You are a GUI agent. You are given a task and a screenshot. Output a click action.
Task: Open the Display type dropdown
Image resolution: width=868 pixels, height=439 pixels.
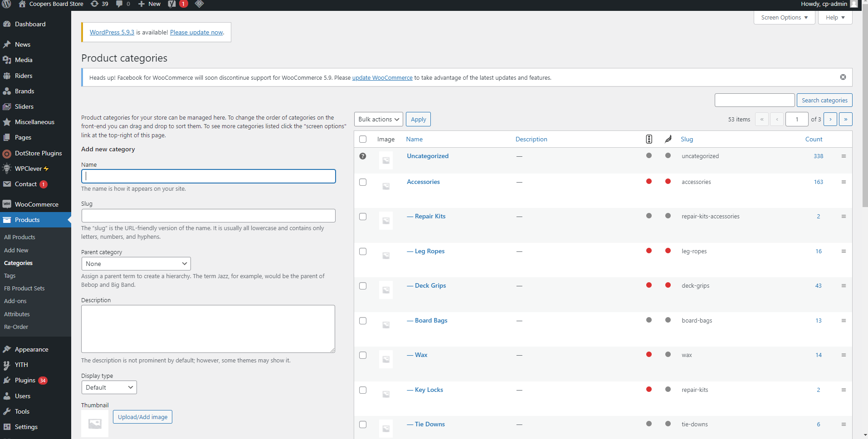click(x=109, y=387)
